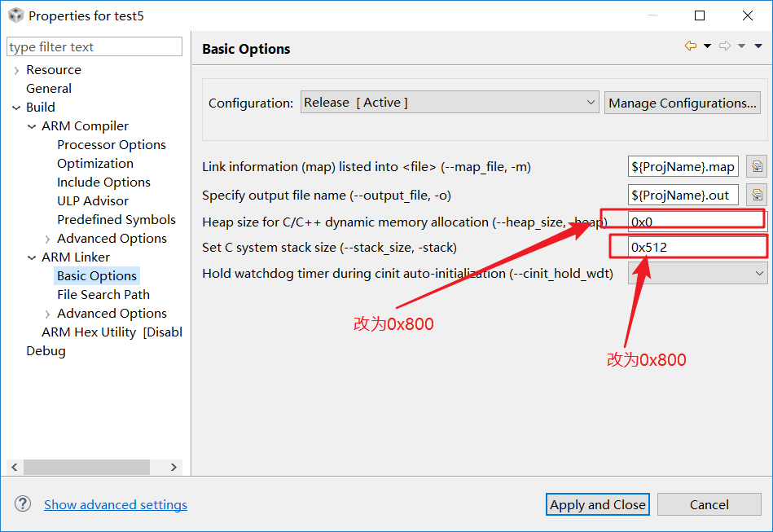
Task: Open the help question mark icon
Action: (x=23, y=504)
